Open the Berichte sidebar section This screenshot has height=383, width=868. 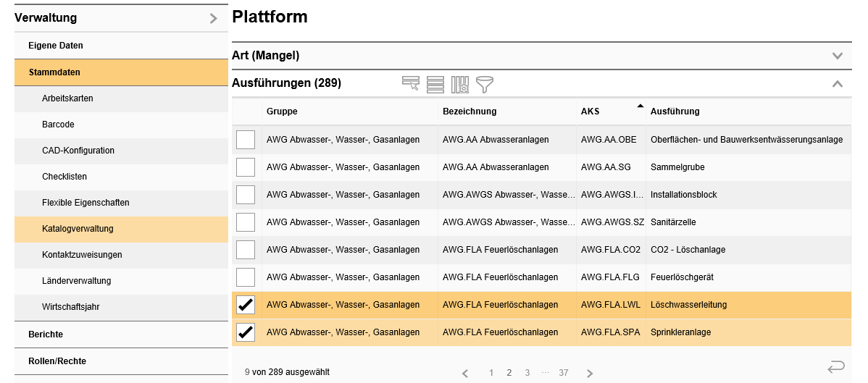click(x=46, y=334)
